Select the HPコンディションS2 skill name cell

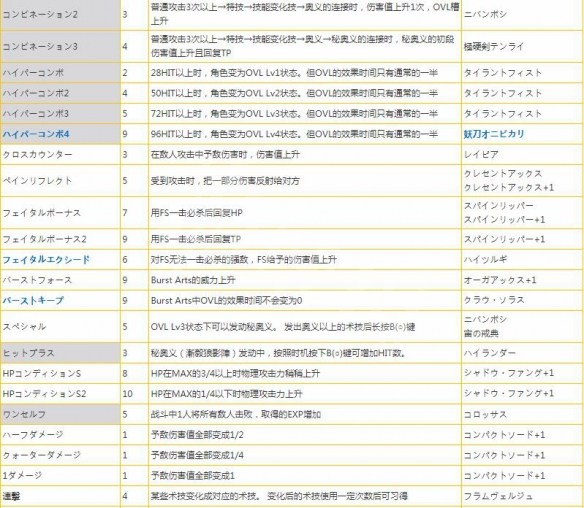coord(60,394)
